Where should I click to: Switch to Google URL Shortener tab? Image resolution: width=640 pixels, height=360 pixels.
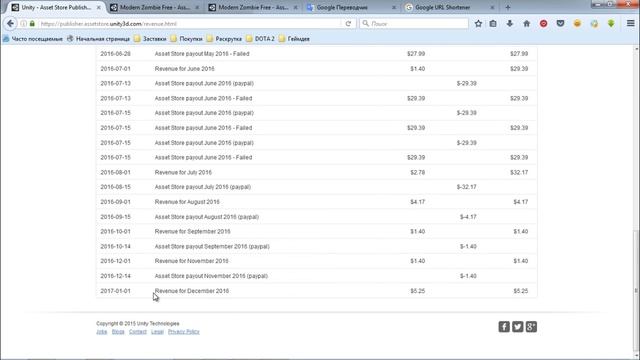[x=449, y=7]
